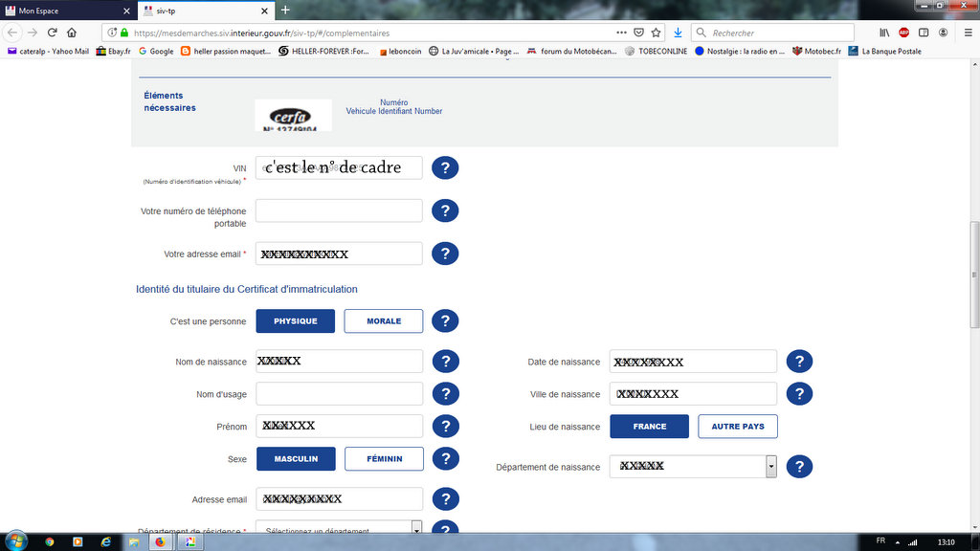Viewport: 980px width, 551px height.
Task: Focus the Rechercher search box
Action: [772, 33]
